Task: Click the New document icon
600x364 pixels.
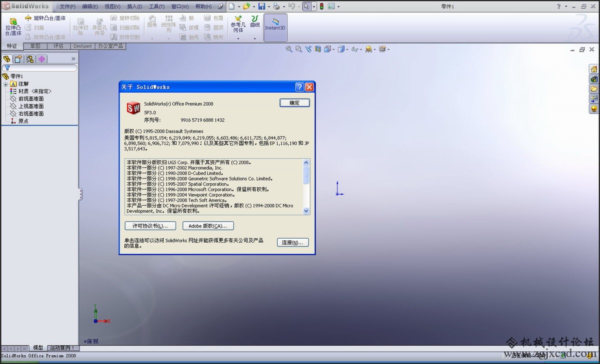Action: coord(231,6)
